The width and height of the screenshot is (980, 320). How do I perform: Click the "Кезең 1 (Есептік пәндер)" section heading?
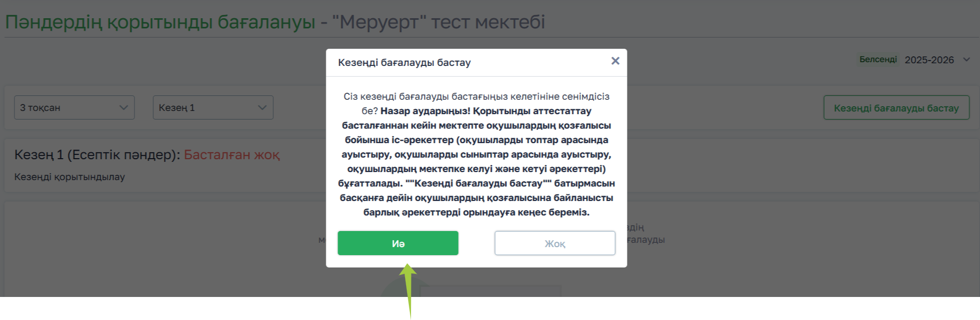pos(96,155)
